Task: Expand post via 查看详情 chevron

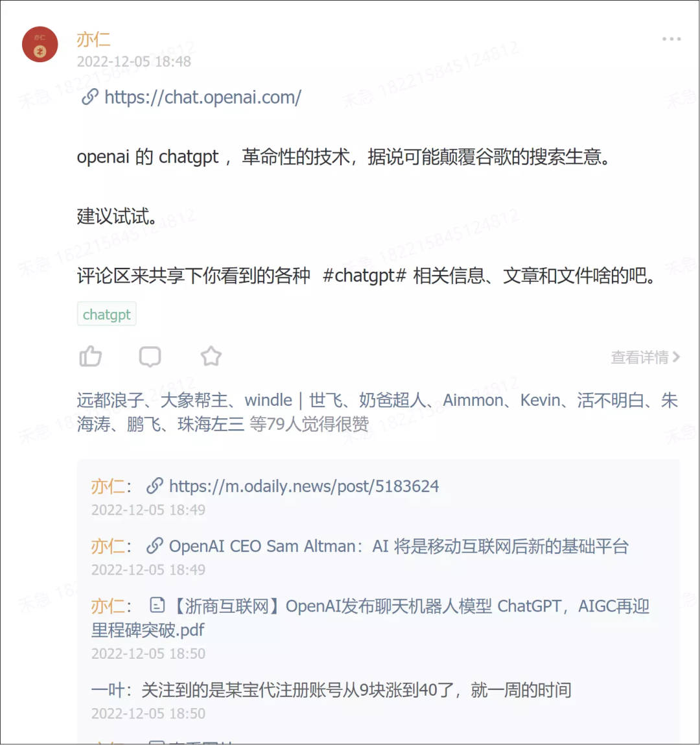Action: click(646, 357)
